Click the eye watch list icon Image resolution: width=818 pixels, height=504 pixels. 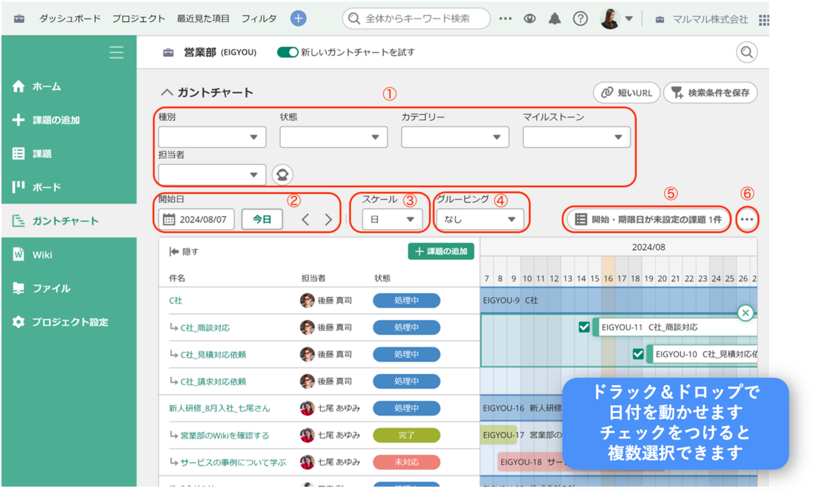pyautogui.click(x=530, y=18)
